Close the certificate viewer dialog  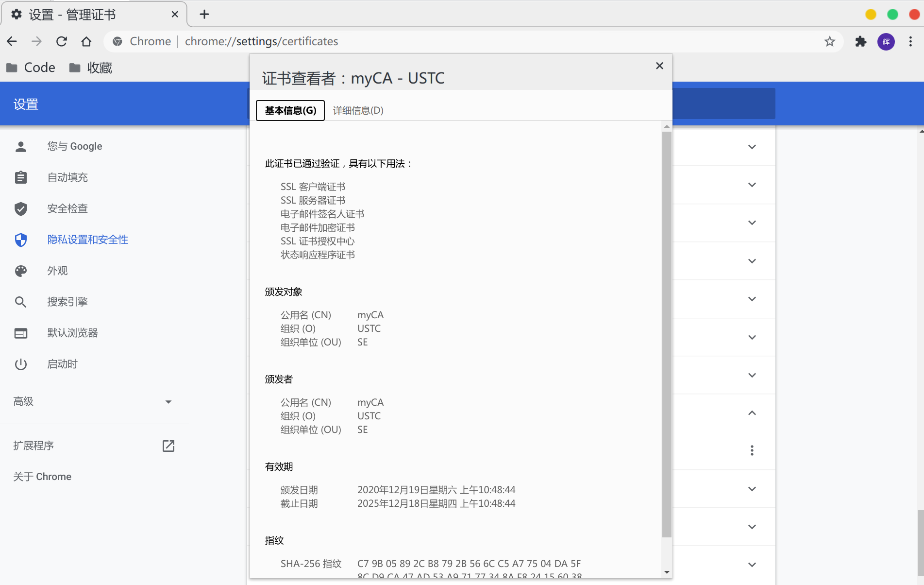coord(659,66)
